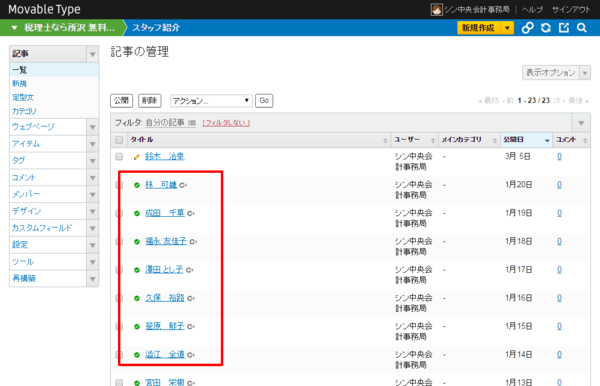
Task: Select 新規 in the 記事 sidebar menu
Action: click(x=20, y=83)
